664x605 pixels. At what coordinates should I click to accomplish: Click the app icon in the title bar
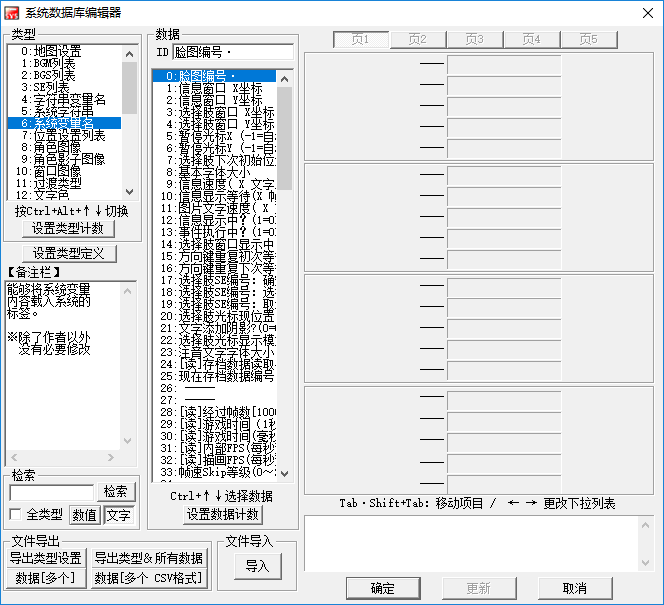12,13
